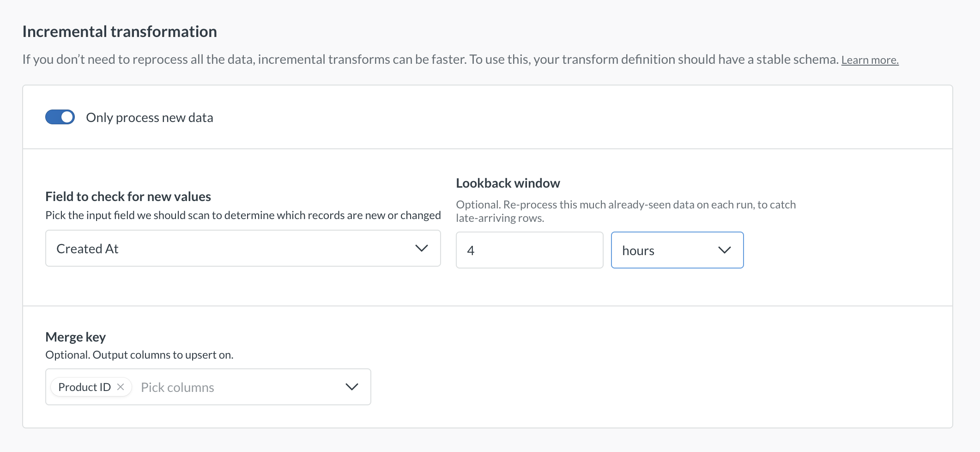The height and width of the screenshot is (452, 980).
Task: Toggle the Only process new data switch
Action: (60, 117)
